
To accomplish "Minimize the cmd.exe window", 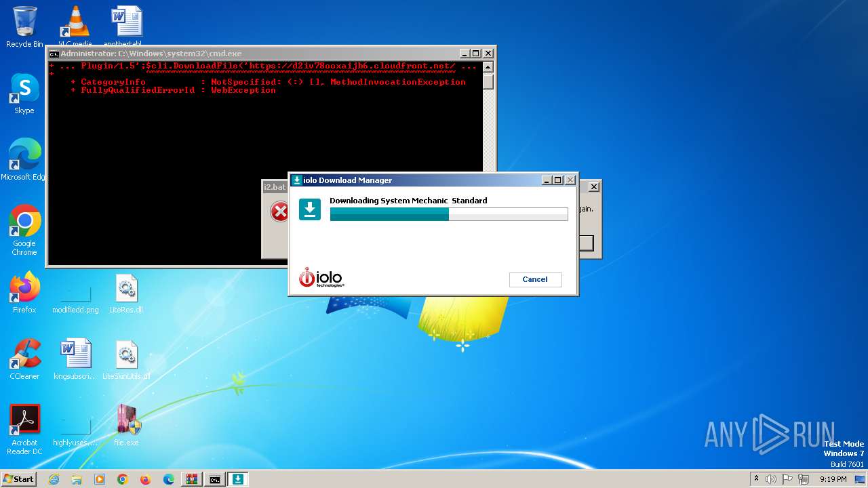I will point(465,54).
